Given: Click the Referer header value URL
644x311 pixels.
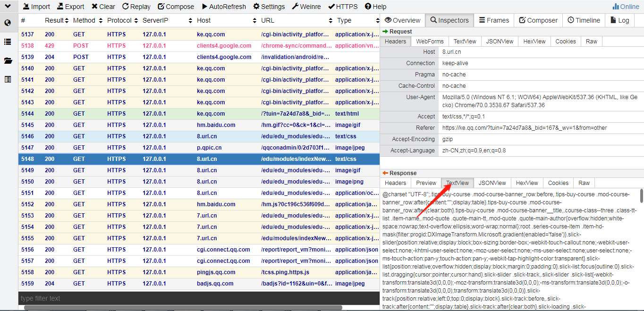Looking at the screenshot, I should tap(525, 128).
